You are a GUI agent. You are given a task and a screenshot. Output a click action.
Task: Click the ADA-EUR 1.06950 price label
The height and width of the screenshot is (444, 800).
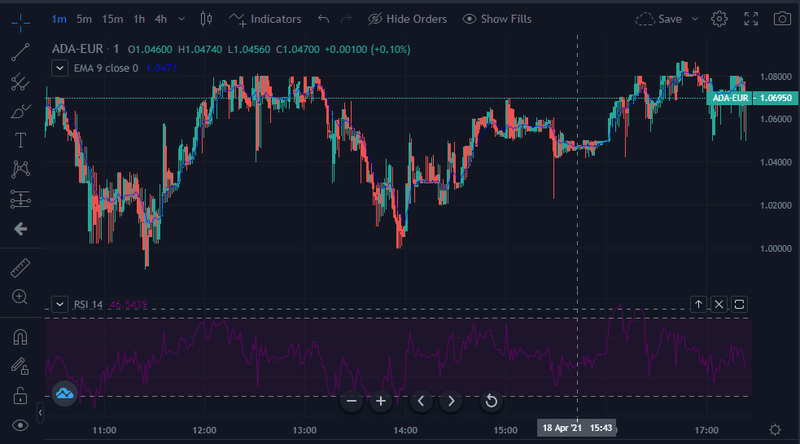[x=752, y=97]
